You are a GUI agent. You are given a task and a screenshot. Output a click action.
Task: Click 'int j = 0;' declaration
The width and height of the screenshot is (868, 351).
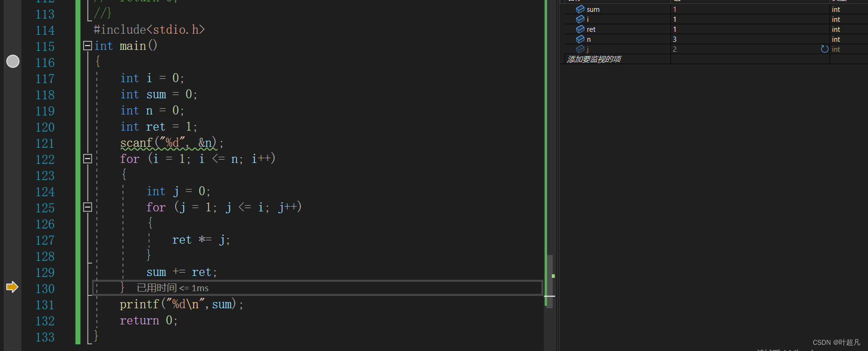click(x=178, y=191)
